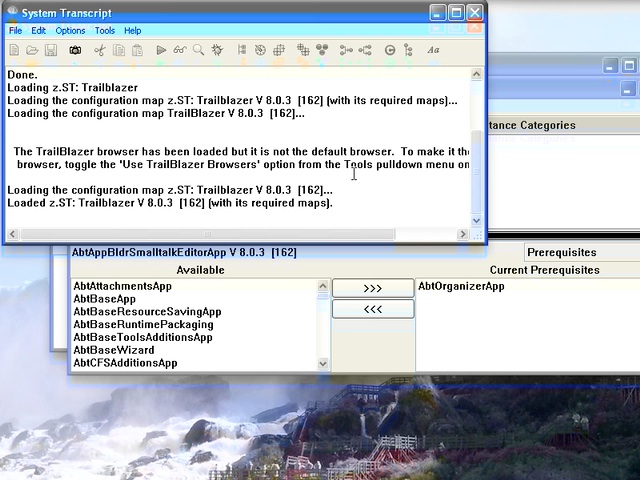The width and height of the screenshot is (640, 480).
Task: Open the Options menu
Action: [70, 31]
